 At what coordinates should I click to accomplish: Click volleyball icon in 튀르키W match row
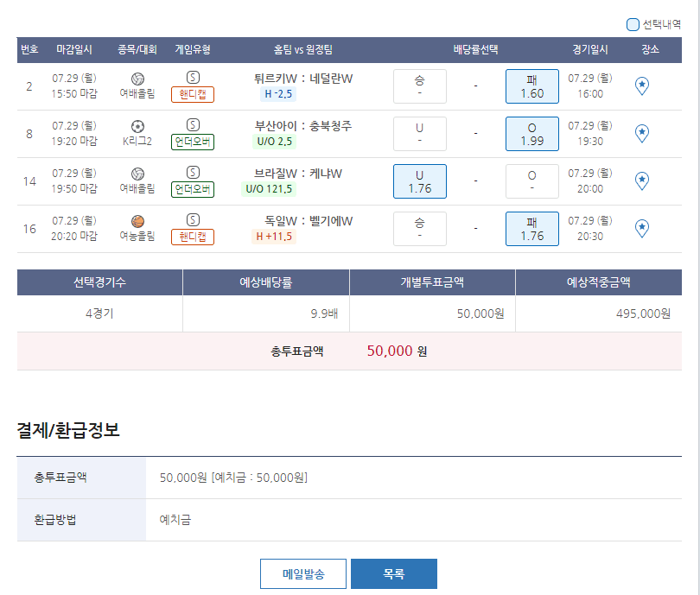click(137, 79)
